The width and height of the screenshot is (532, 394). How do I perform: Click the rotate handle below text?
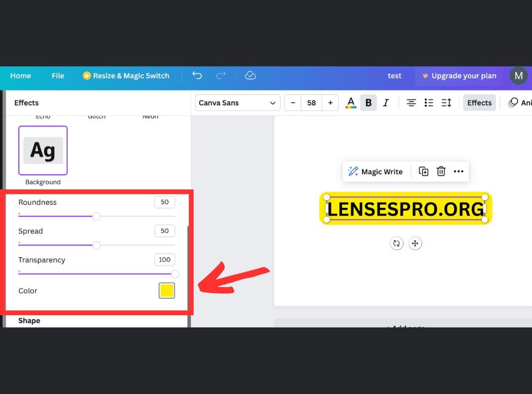coord(396,243)
